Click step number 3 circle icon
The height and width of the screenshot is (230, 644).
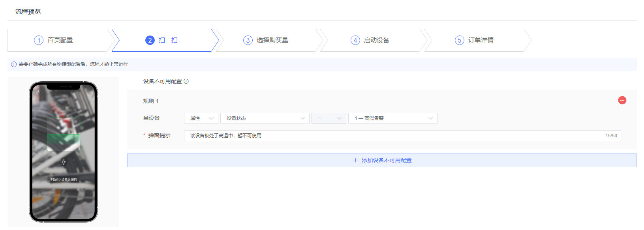(248, 40)
